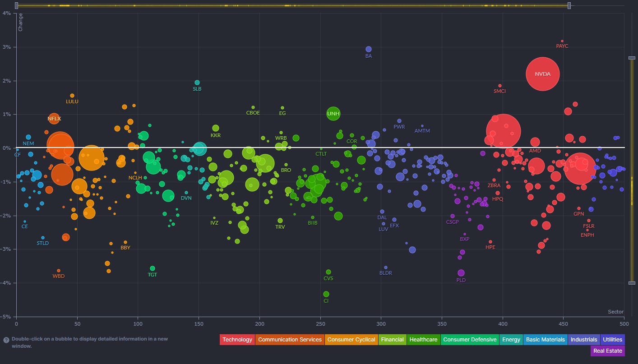Screen dimensions: 638x364
Task: Select the orange NFLX bubble
Action: click(54, 119)
